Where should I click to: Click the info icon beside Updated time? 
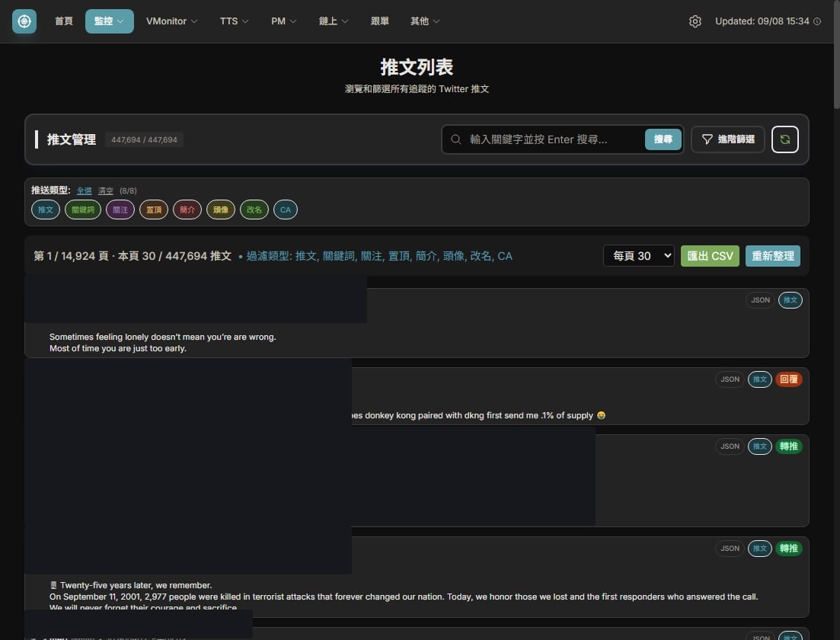pos(817,21)
